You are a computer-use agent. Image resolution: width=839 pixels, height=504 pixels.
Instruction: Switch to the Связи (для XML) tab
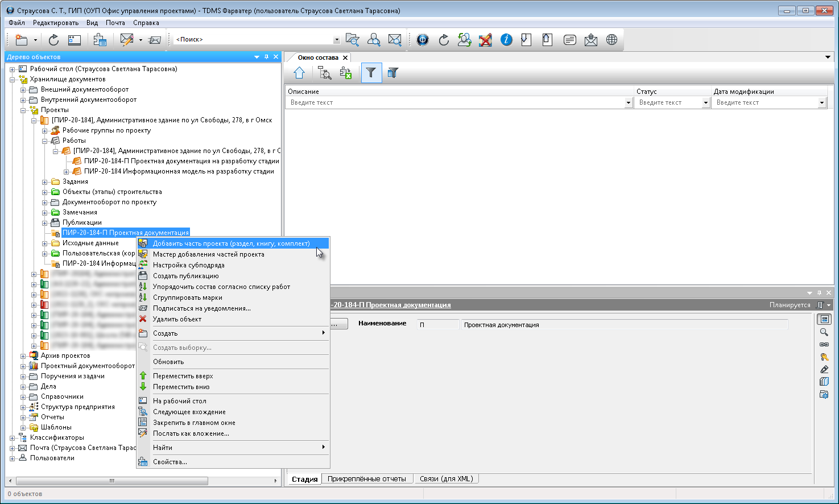click(x=447, y=479)
